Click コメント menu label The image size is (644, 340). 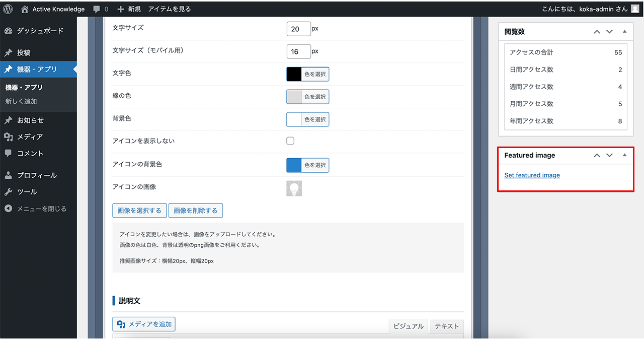pos(30,153)
